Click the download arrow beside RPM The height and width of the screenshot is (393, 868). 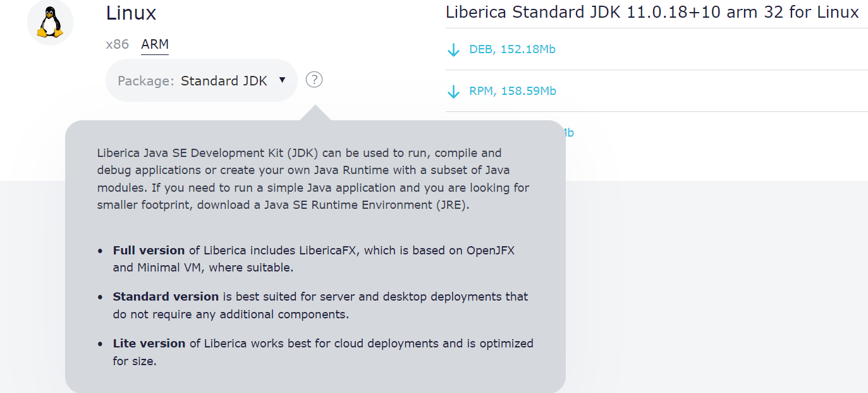pos(453,91)
